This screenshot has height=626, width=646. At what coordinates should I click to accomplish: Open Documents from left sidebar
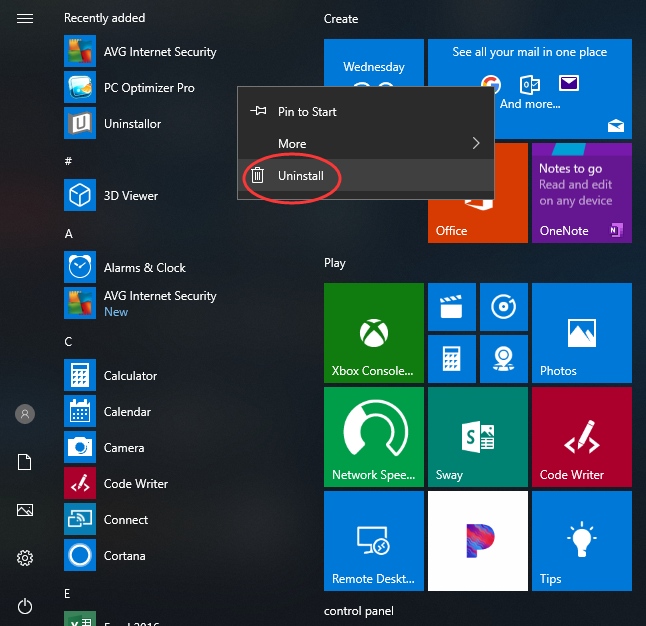click(x=25, y=462)
